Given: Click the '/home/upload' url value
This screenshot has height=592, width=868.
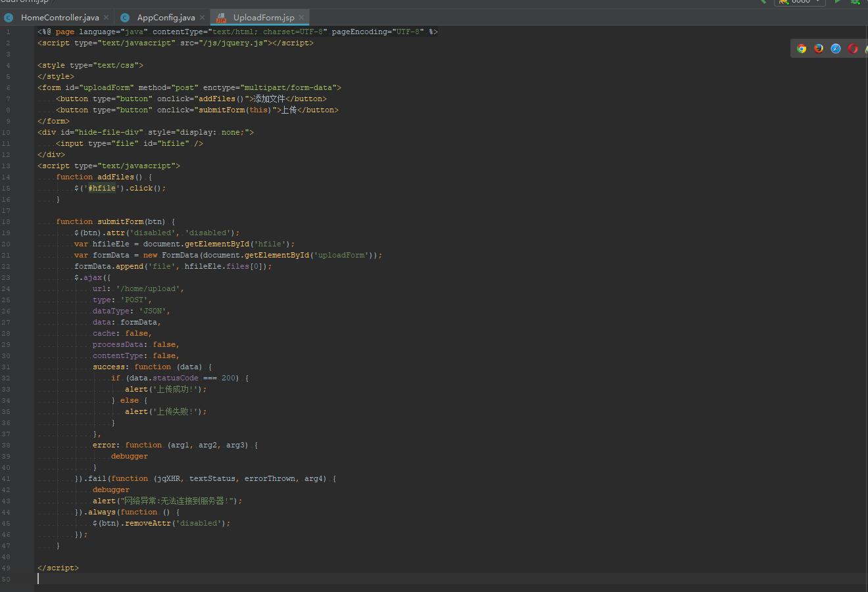Looking at the screenshot, I should click(x=148, y=288).
